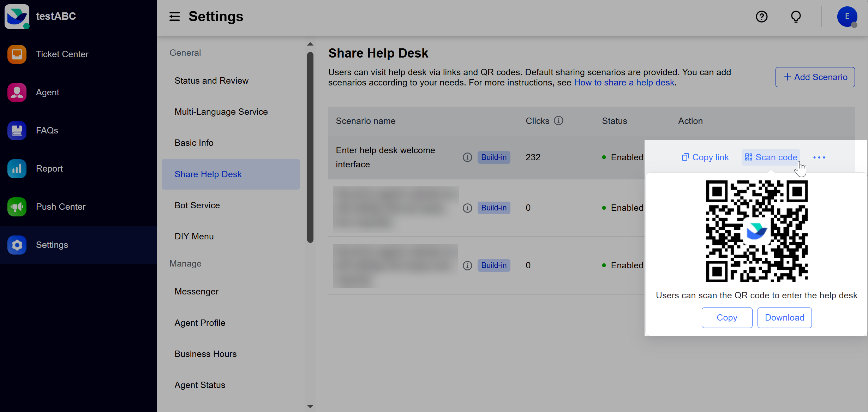Viewport: 868px width, 412px height.
Task: Open the Report sidebar icon
Action: [x=17, y=169]
